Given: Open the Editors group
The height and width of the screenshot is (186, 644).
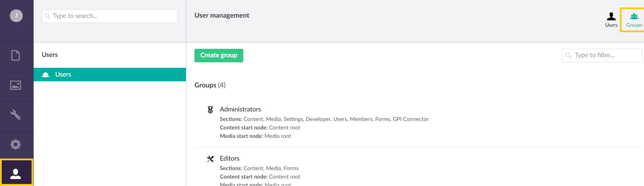Looking at the screenshot, I should (x=230, y=158).
